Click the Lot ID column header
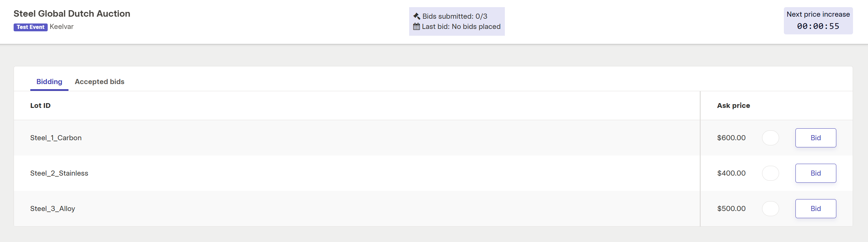868x242 pixels. 41,106
